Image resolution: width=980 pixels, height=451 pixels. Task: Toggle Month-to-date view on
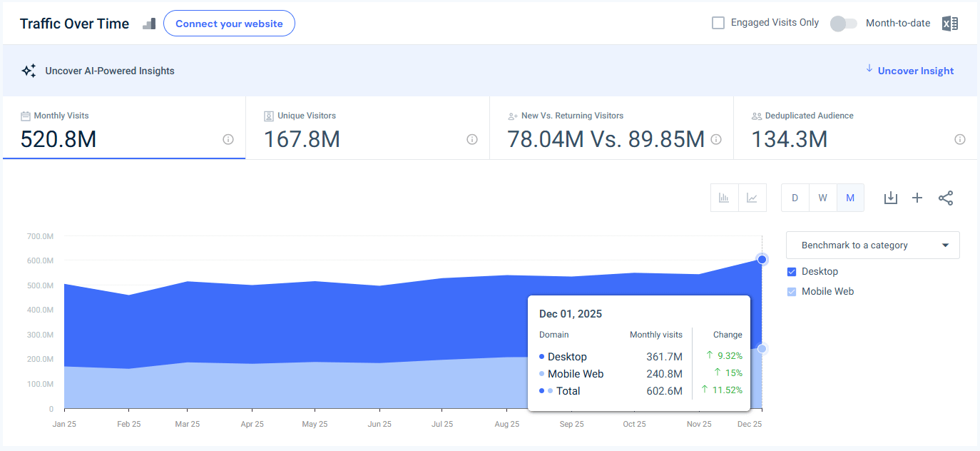tap(843, 23)
